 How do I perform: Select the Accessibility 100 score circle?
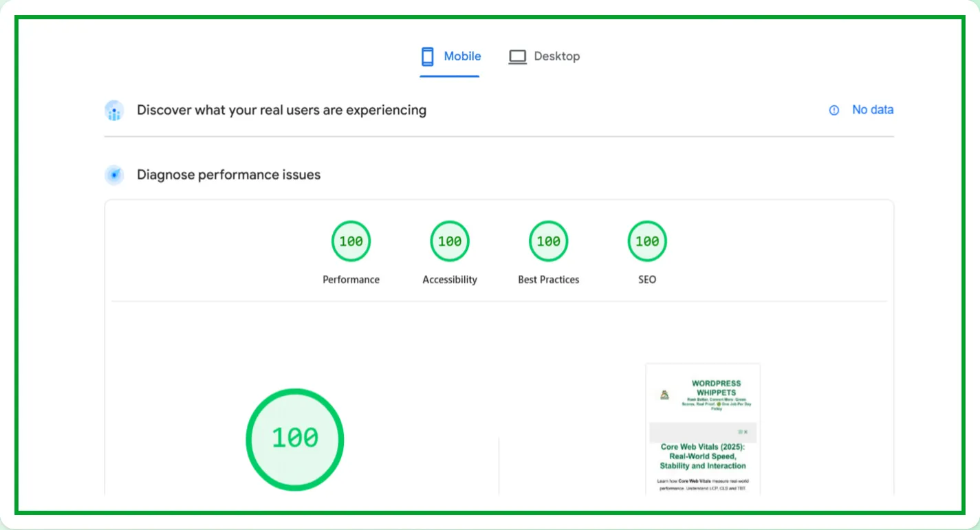click(x=450, y=241)
